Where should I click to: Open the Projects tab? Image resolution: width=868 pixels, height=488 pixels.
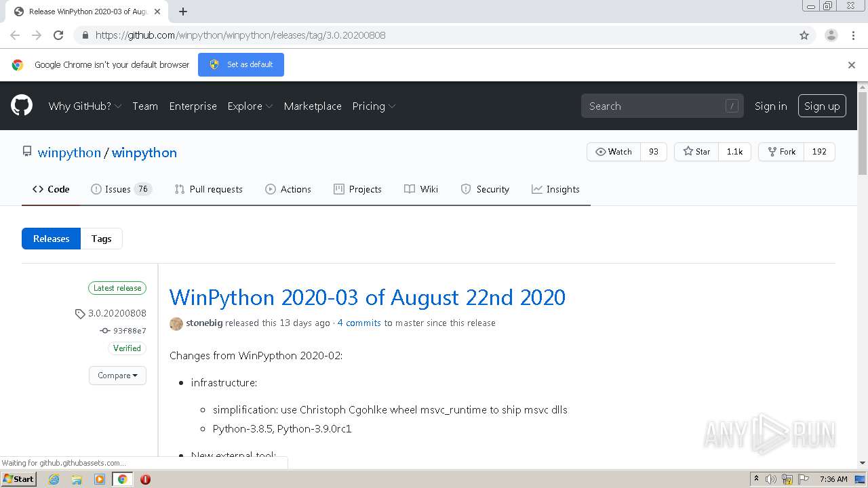(357, 189)
